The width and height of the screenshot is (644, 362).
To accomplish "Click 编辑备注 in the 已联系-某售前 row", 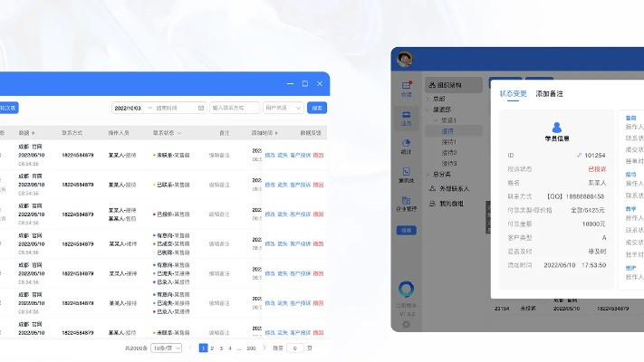I will [x=219, y=185].
